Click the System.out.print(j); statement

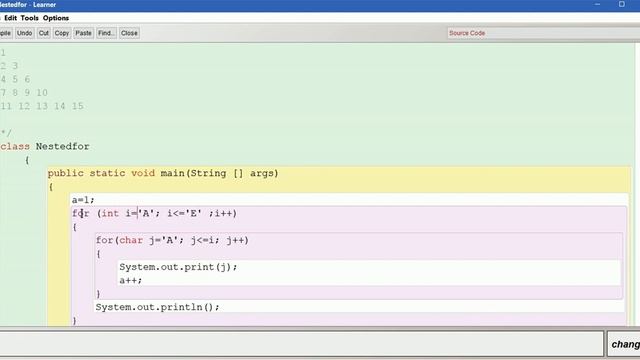click(x=178, y=267)
